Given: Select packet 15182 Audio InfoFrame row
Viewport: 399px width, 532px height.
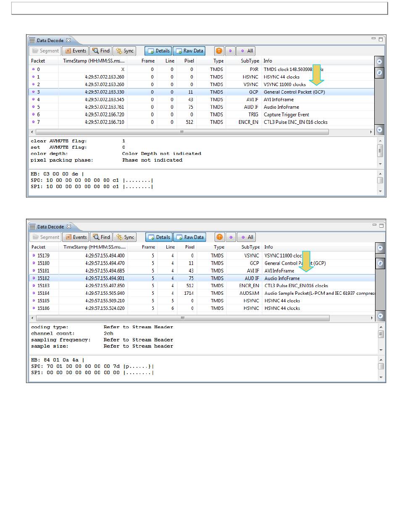Looking at the screenshot, I should point(202,278).
